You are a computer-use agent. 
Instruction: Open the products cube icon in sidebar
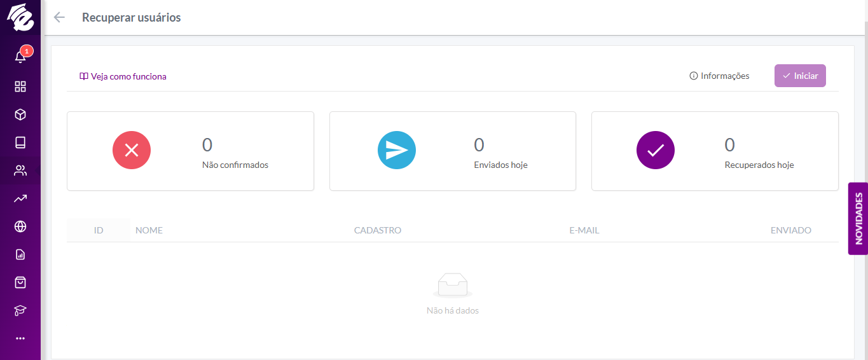tap(20, 114)
